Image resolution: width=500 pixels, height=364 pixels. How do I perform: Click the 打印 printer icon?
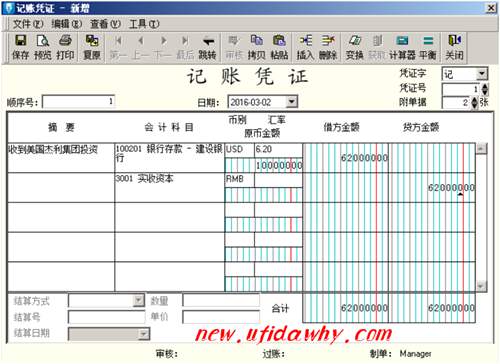pos(65,41)
